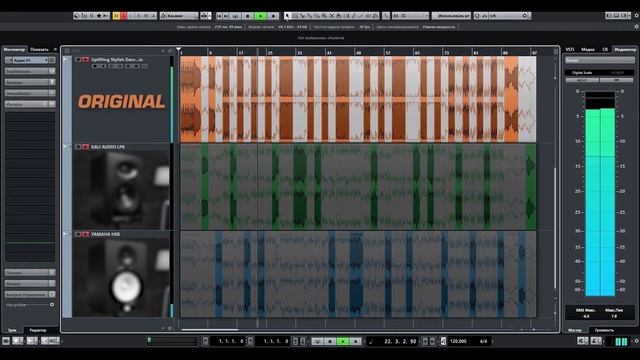
Task: Open the snap type dropdown
Action: click(411, 16)
